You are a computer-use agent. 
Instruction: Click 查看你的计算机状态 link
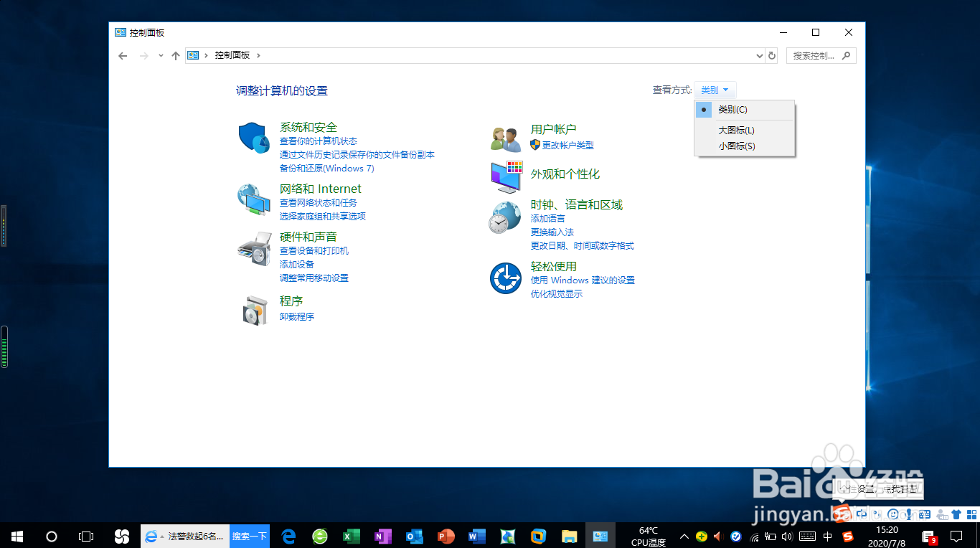[x=318, y=141]
